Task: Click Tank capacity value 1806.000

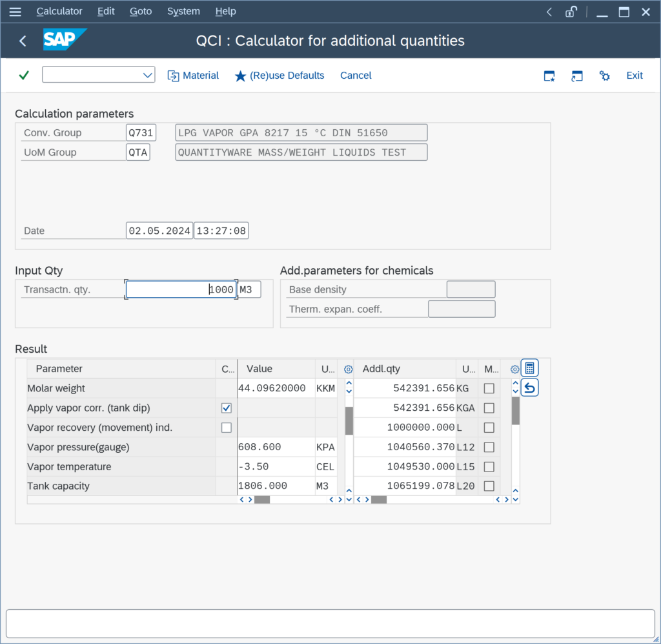Action: (x=276, y=486)
